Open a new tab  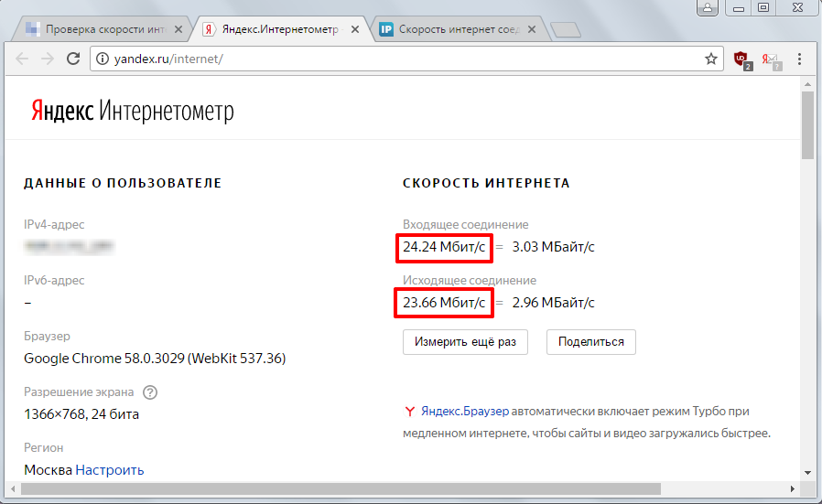(566, 30)
